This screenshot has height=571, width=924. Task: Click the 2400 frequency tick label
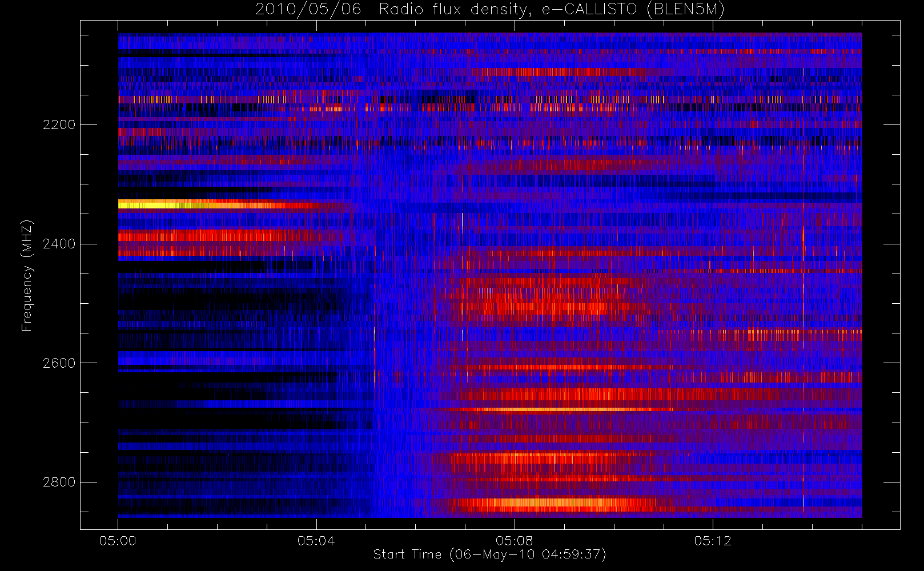pyautogui.click(x=59, y=244)
